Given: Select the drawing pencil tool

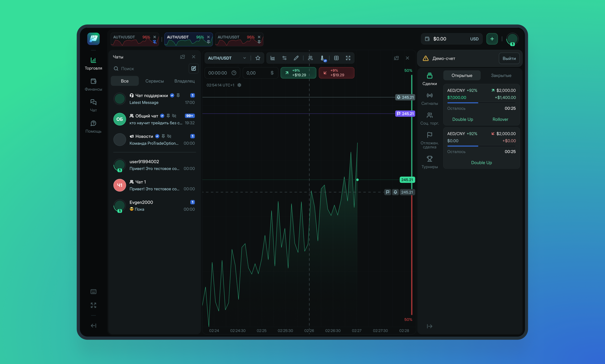Looking at the screenshot, I should [x=296, y=58].
